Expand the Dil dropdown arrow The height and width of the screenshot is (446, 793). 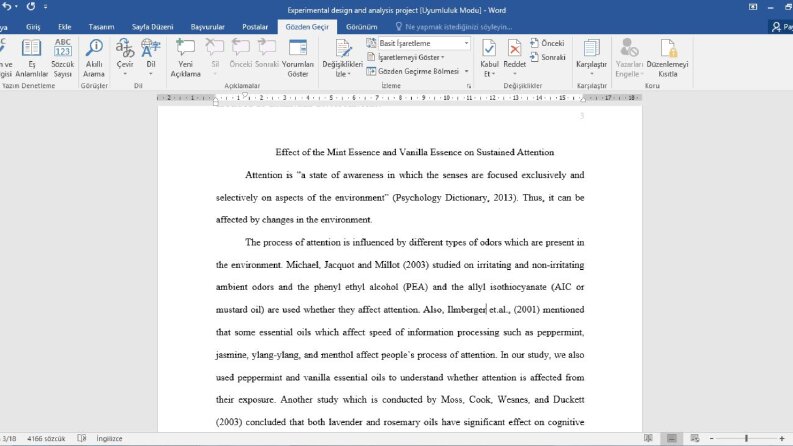click(x=151, y=74)
